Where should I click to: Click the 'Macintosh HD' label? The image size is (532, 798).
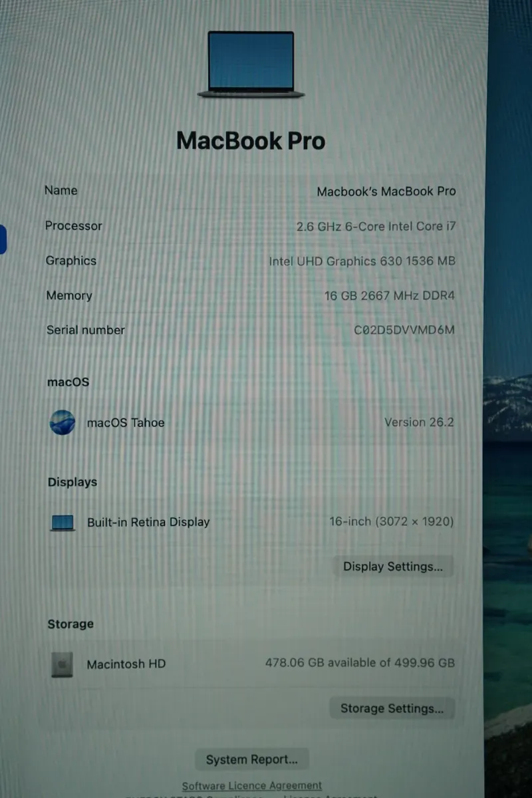point(126,664)
